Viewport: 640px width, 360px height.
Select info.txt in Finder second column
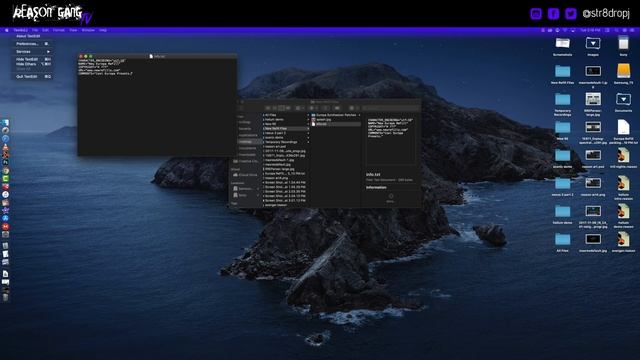[336, 124]
